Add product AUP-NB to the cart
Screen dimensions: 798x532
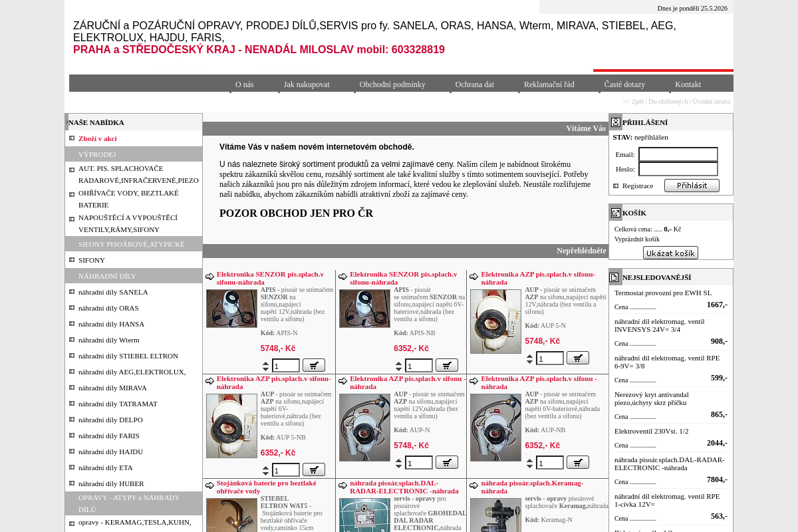click(x=578, y=462)
